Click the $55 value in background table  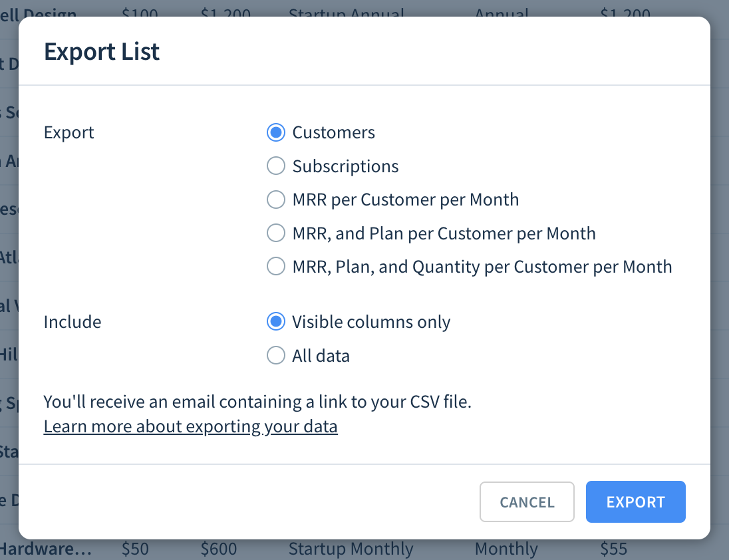tap(613, 549)
